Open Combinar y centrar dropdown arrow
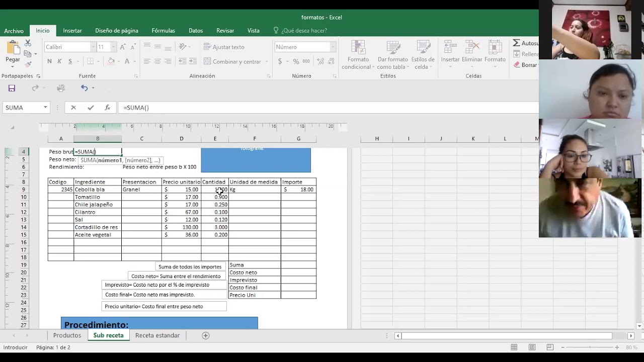Viewport: 644px width, 362px height. coord(267,61)
